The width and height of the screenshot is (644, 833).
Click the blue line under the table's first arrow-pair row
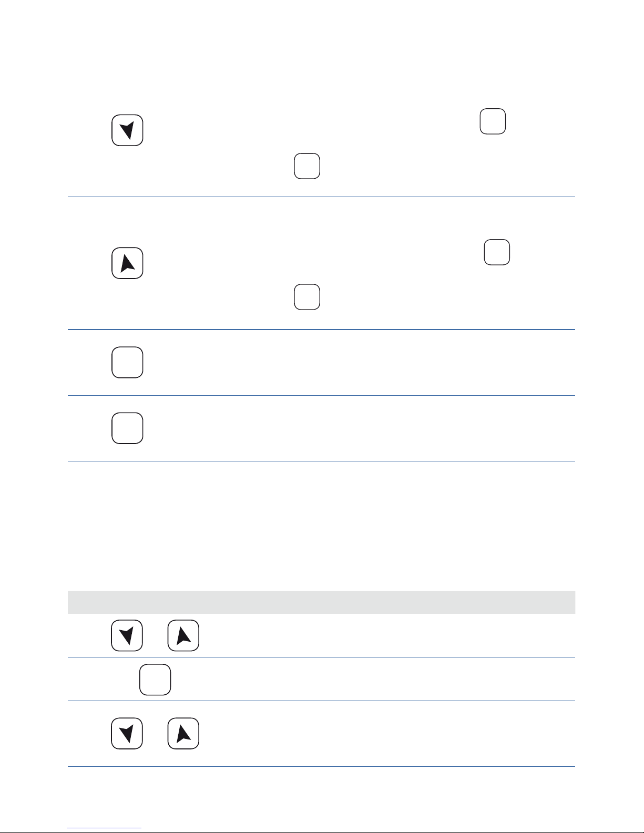[321, 657]
